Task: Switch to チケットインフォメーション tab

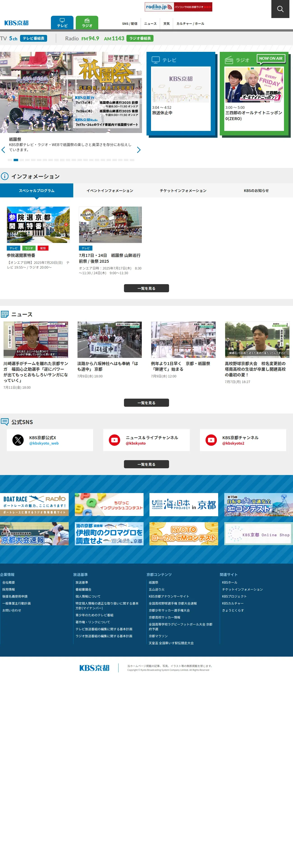Action: pos(183,190)
